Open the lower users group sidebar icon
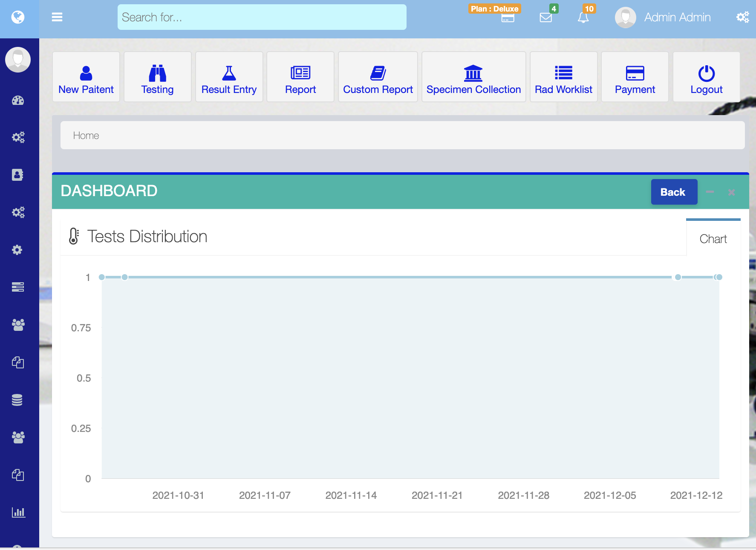 (18, 437)
